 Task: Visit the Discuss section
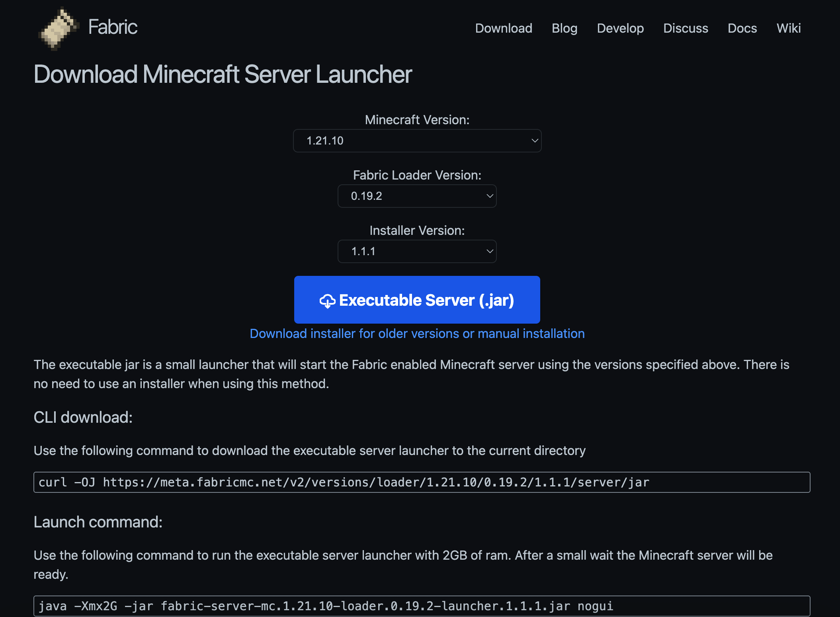(x=686, y=28)
